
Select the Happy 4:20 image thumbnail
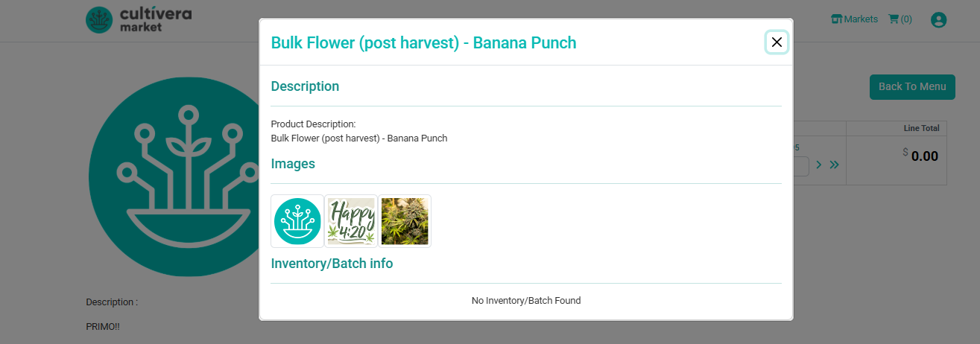[x=351, y=221]
